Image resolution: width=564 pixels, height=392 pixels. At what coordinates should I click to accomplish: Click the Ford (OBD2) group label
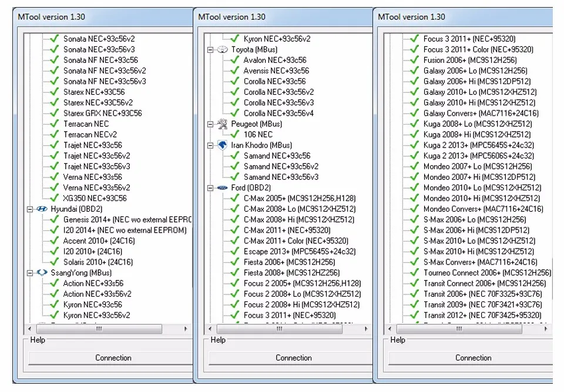coord(251,187)
